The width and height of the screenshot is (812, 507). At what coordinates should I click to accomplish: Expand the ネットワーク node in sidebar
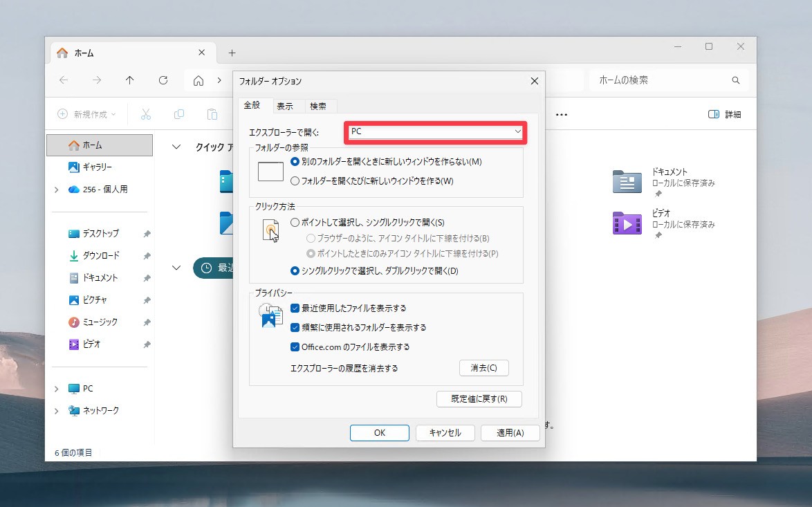[57, 411]
